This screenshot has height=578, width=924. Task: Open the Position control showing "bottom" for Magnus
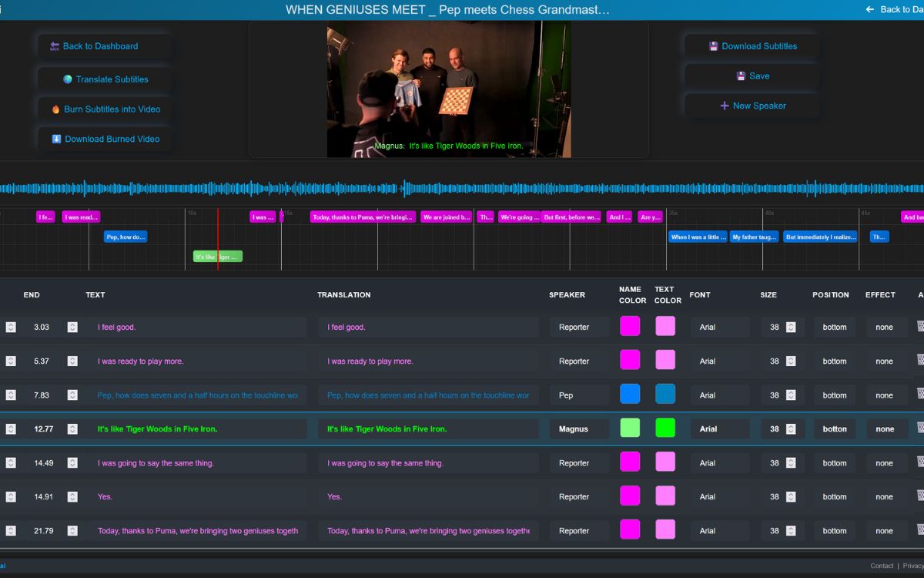tap(834, 428)
